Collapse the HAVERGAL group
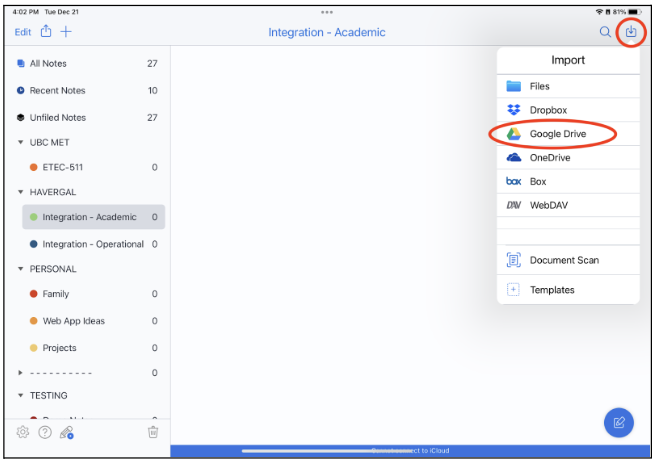This screenshot has width=654, height=462. (x=20, y=192)
